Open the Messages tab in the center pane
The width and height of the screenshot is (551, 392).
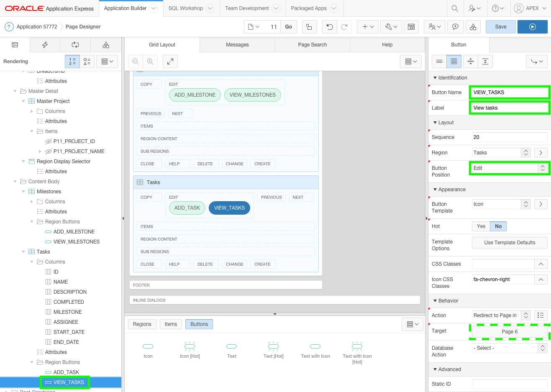tap(237, 44)
